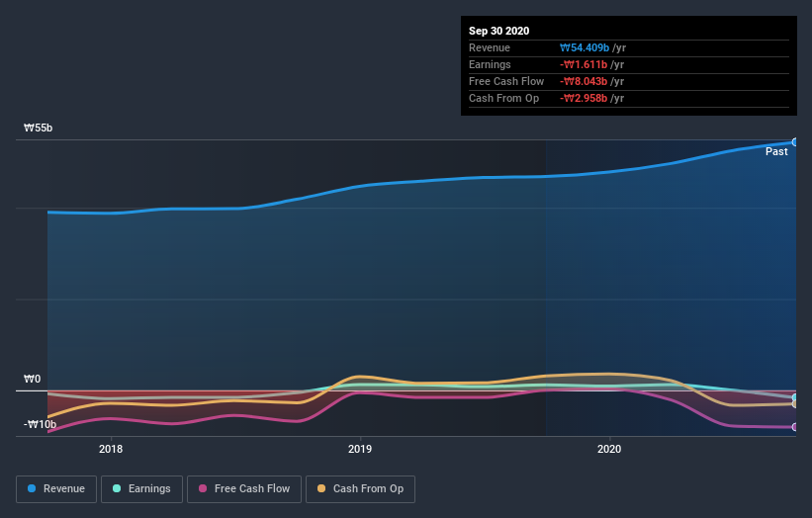Click the Sep 30 2020 tooltip date
Viewport: 812px width, 518px height.
pyautogui.click(x=499, y=31)
